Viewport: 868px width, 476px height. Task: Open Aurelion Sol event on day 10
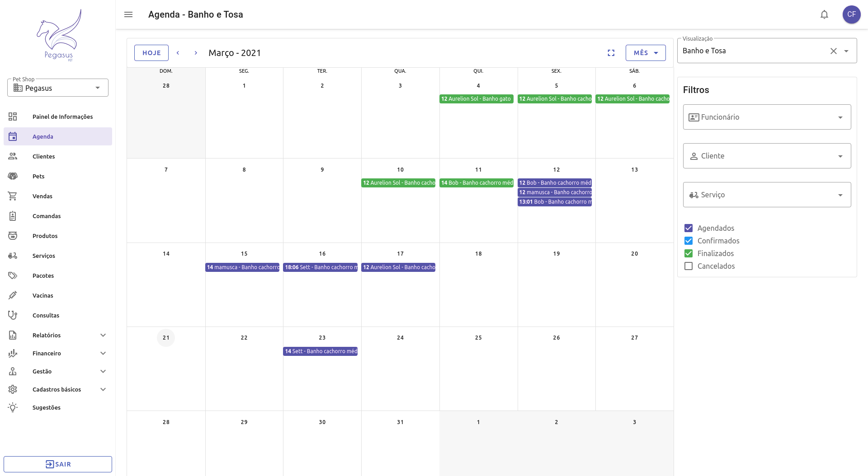pos(398,183)
